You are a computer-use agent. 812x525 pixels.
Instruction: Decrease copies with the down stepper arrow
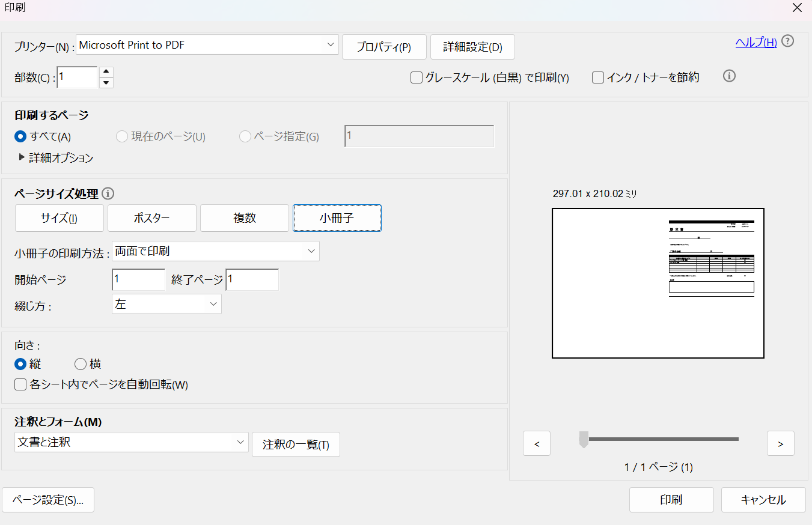[x=106, y=82]
